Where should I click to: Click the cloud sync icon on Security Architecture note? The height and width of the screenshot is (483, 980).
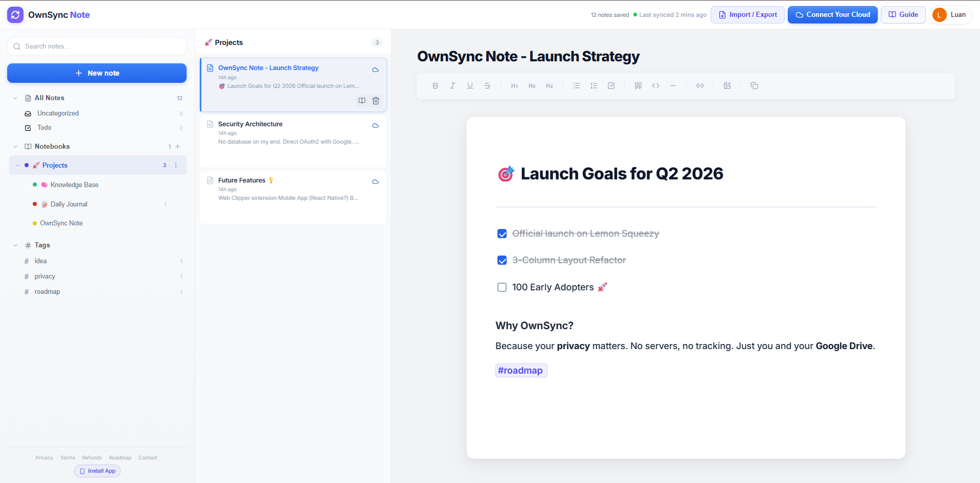376,126
